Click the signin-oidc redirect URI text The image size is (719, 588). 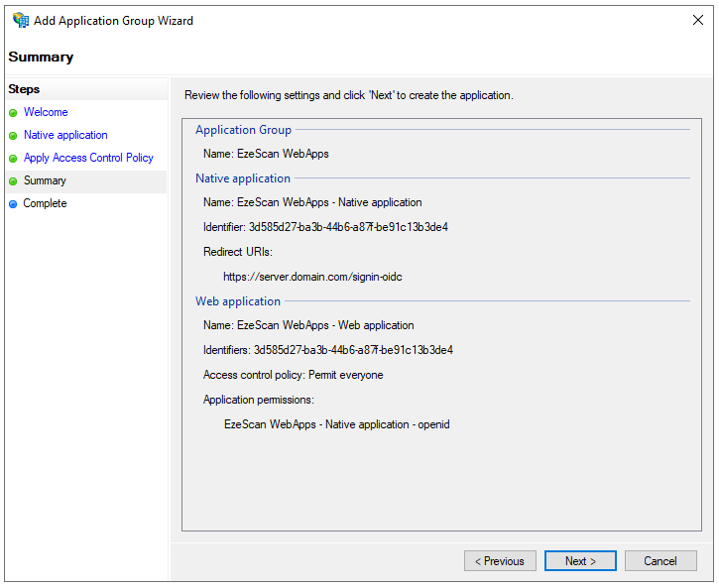click(312, 277)
